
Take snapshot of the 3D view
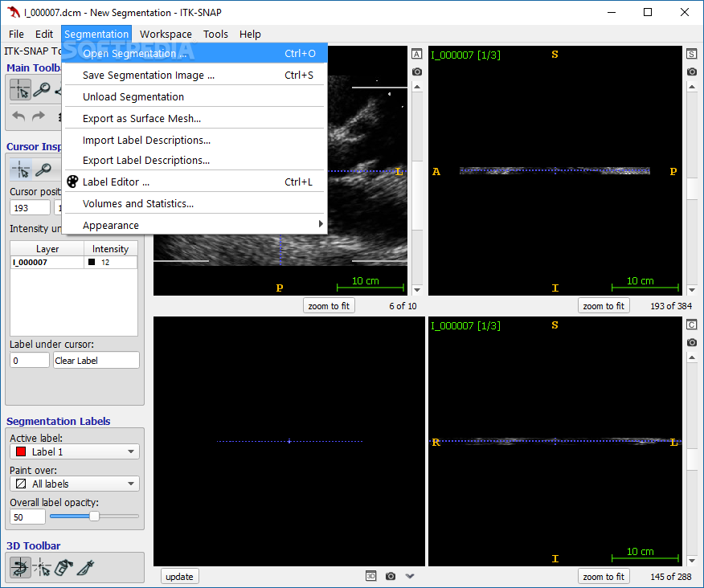pyautogui.click(x=391, y=576)
